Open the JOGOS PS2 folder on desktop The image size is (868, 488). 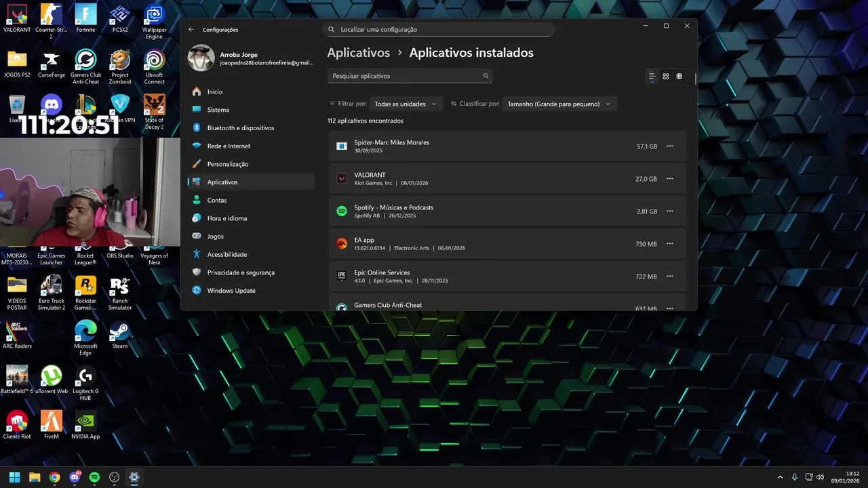click(17, 64)
